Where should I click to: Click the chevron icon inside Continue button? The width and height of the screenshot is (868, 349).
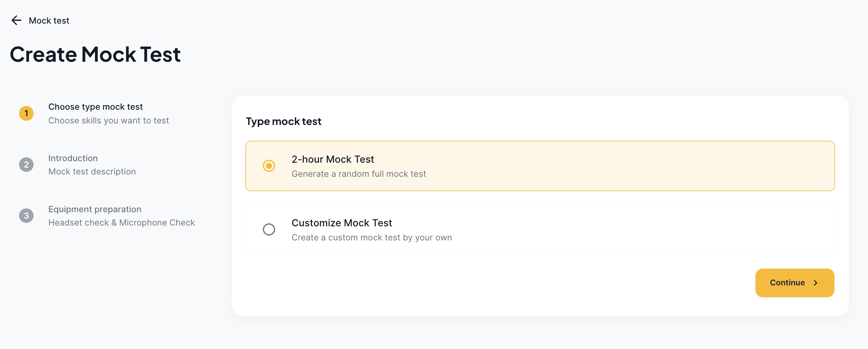click(x=816, y=283)
